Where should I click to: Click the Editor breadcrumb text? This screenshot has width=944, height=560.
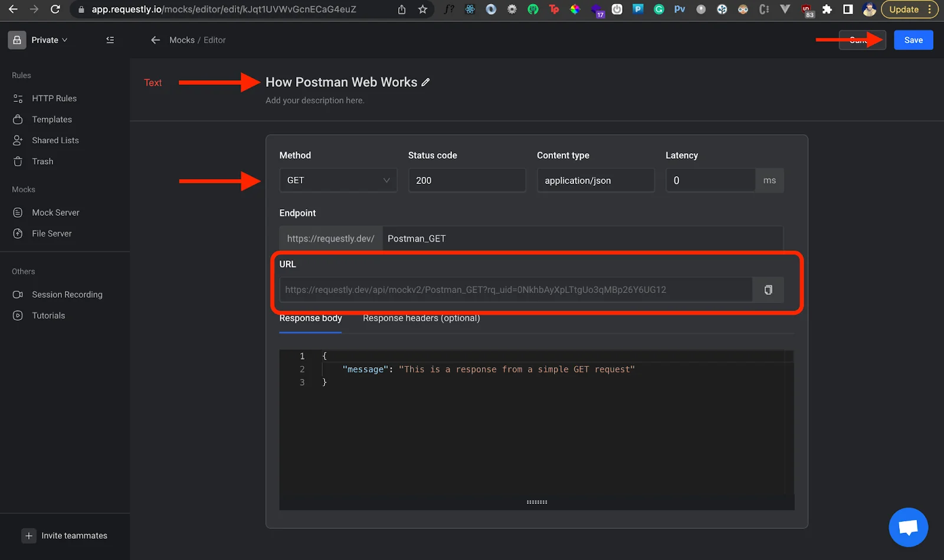click(215, 40)
